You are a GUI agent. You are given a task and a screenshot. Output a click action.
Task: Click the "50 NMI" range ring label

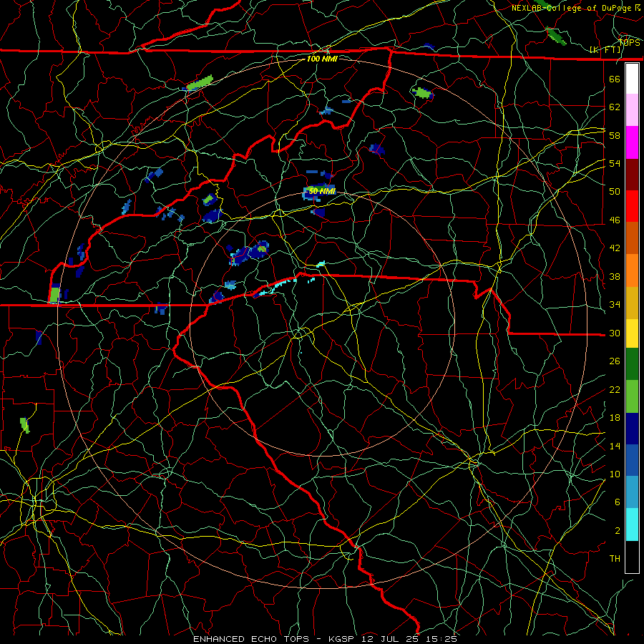(x=322, y=191)
